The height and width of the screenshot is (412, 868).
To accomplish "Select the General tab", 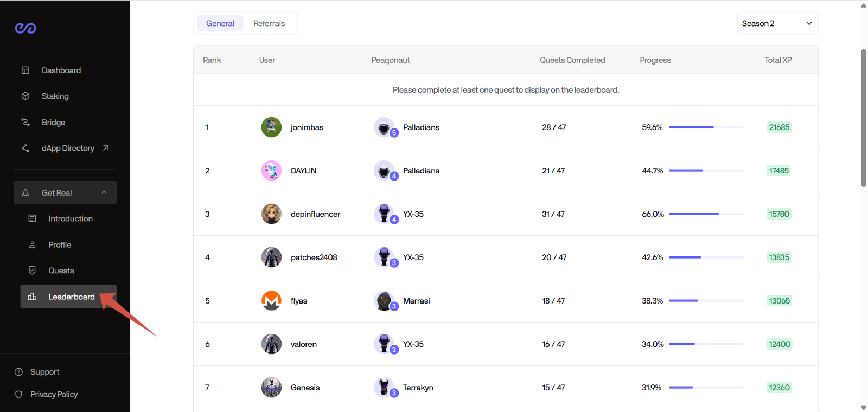I will click(x=220, y=23).
